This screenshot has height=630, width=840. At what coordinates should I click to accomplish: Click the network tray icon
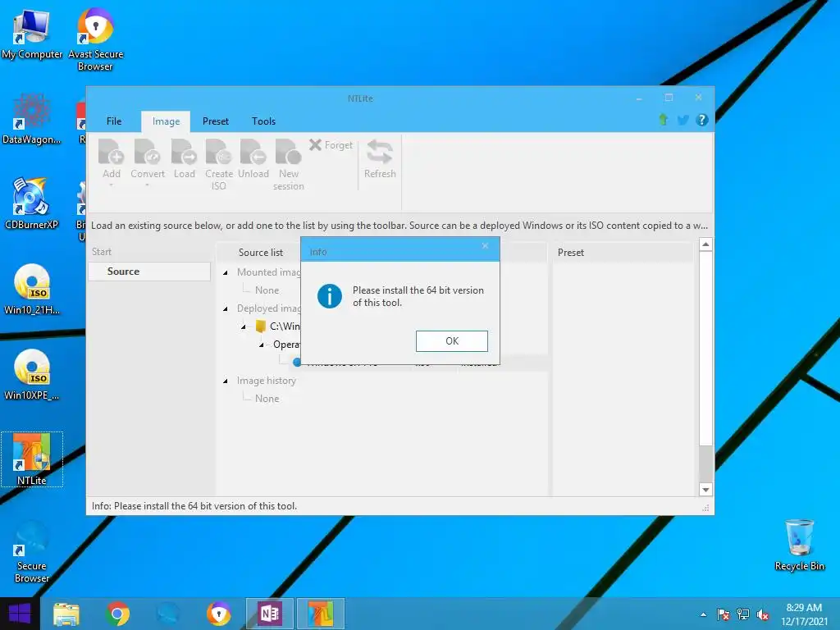[743, 614]
